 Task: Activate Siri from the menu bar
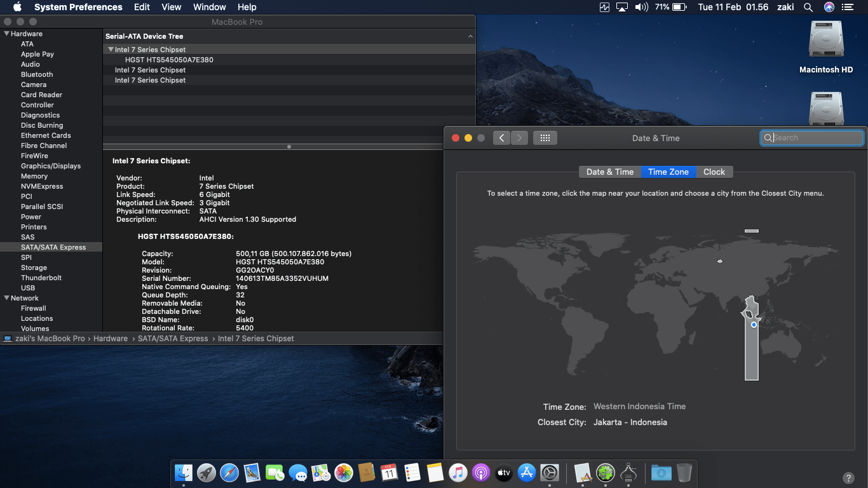[829, 7]
